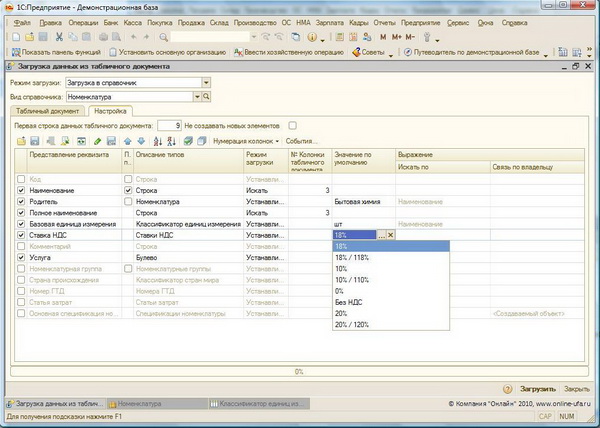Click the Print icon in main toolbar
The image size is (600, 428).
click(103, 37)
